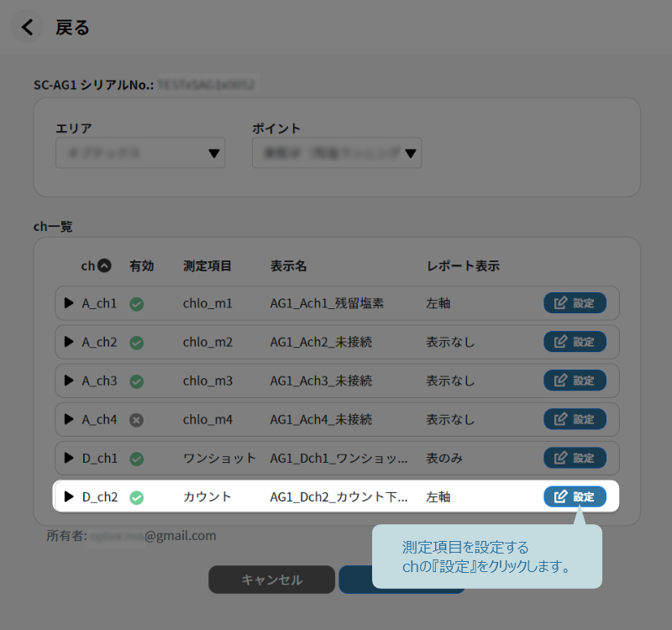Viewport: 672px width, 630px height.
Task: Click 表示なし in the A_ch3 row
Action: tap(450, 381)
